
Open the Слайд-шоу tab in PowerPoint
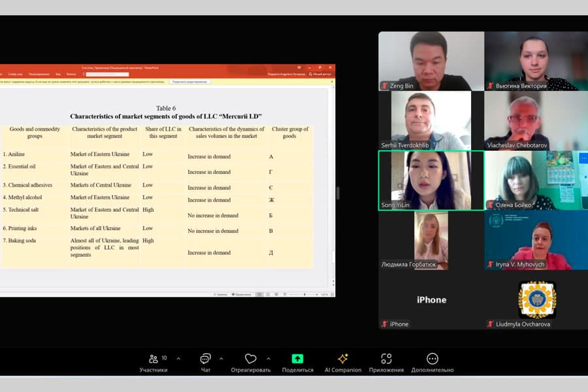(16, 74)
